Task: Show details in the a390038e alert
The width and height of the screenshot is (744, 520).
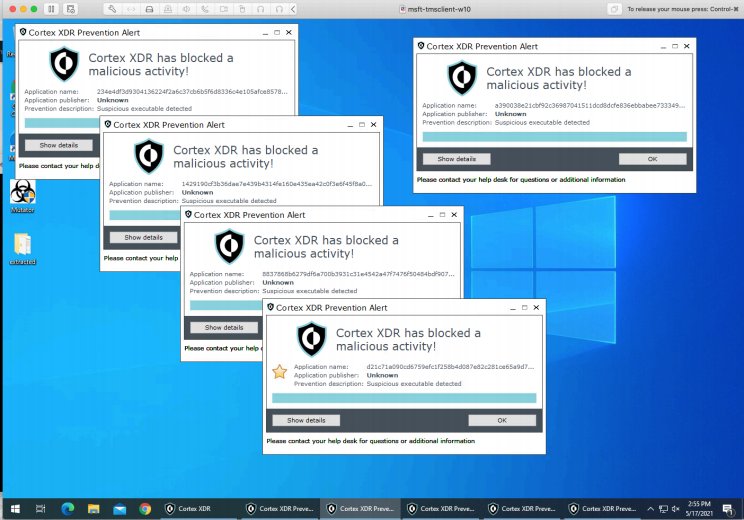Action: [456, 159]
